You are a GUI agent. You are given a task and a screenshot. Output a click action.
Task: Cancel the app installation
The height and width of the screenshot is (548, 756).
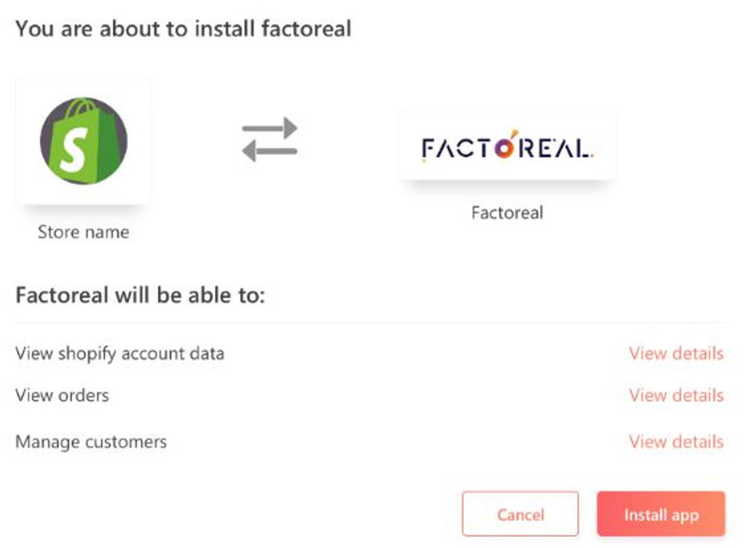(x=520, y=514)
